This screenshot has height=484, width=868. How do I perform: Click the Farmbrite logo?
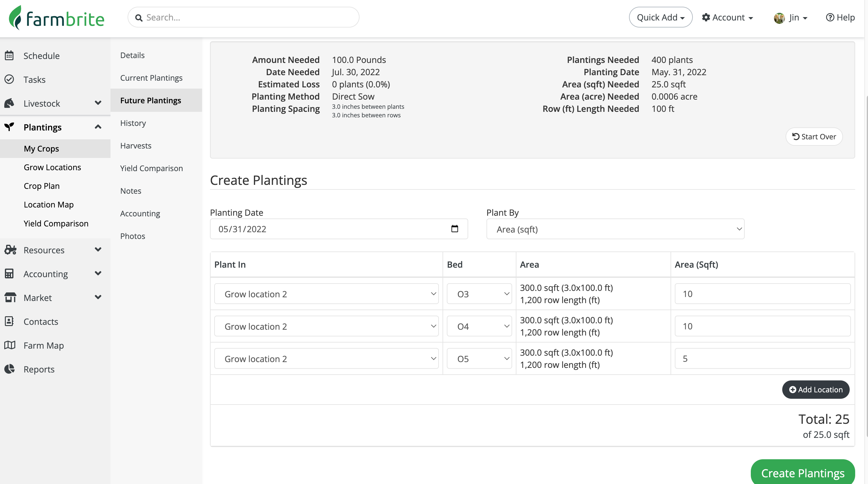click(x=56, y=17)
